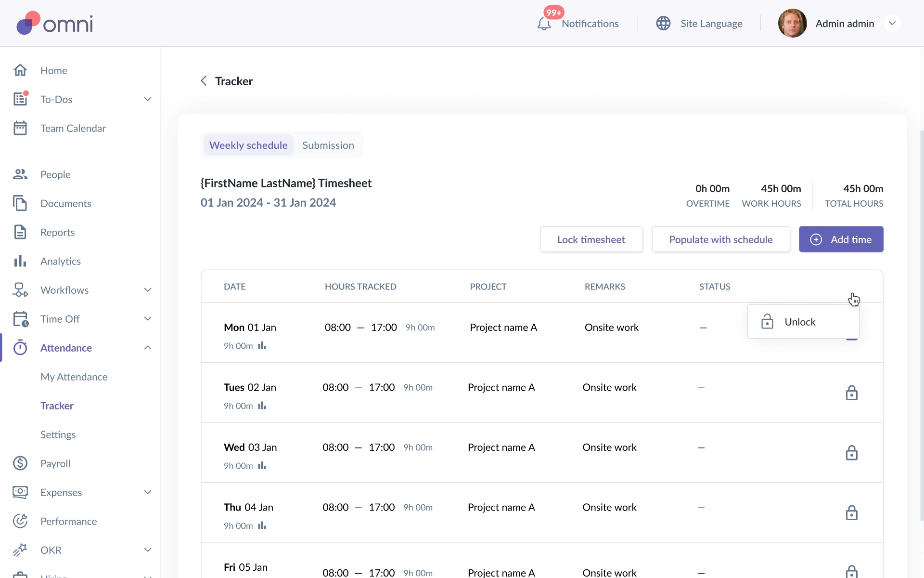Expand the To-Dos sidebar section
Image resolution: width=924 pixels, height=578 pixels.
point(148,99)
